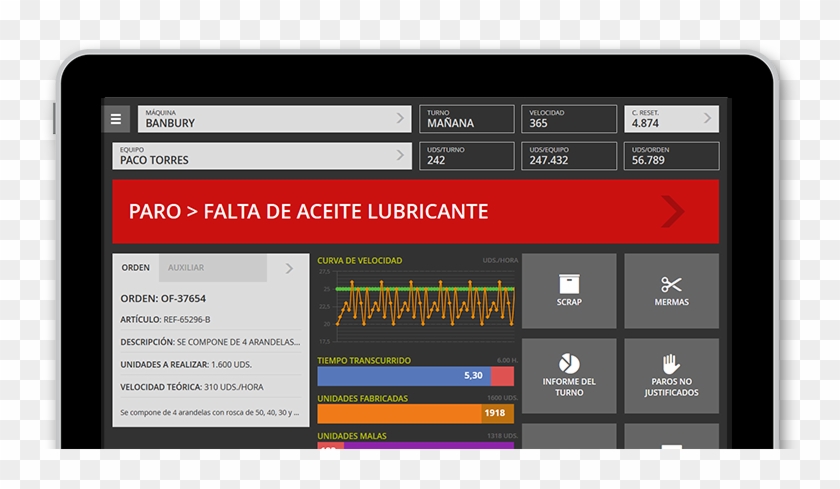Open Informe del Turno pie chart tile
The image size is (840, 489).
[x=569, y=375]
